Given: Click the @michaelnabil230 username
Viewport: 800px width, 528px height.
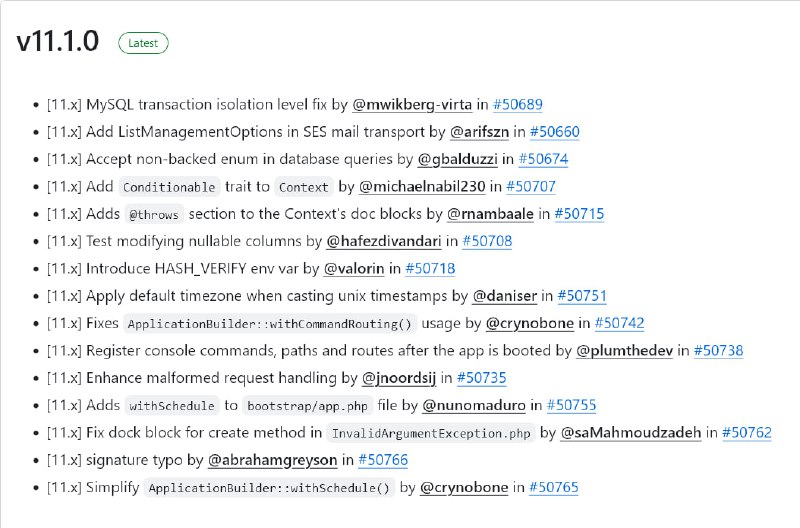Looking at the screenshot, I should point(422,187).
